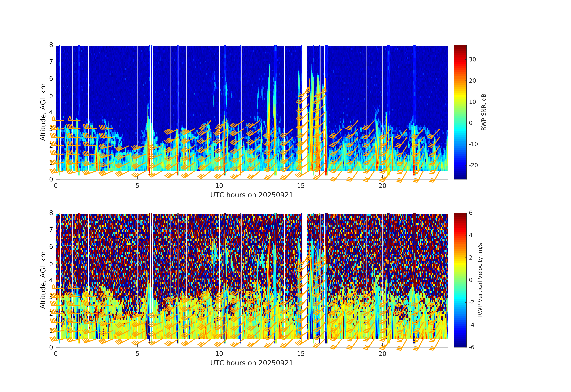Click the -20 tick label on SNR colorbar
The image size is (571, 392).
point(473,165)
